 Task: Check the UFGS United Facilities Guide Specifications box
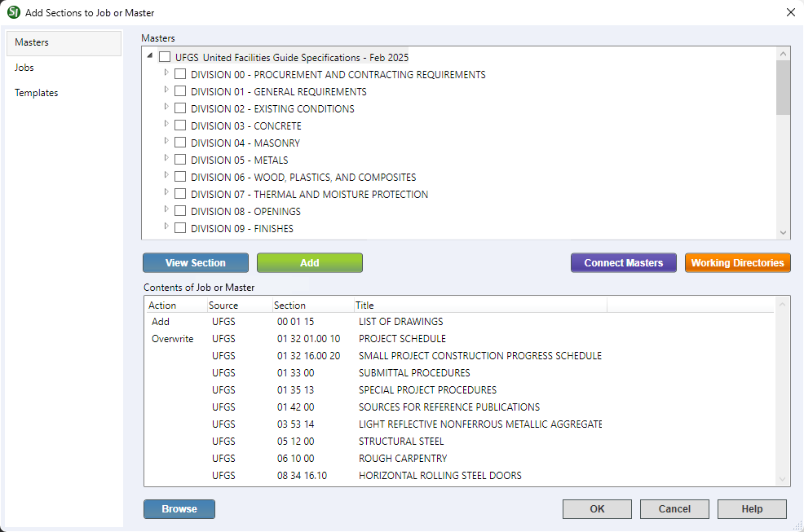165,58
